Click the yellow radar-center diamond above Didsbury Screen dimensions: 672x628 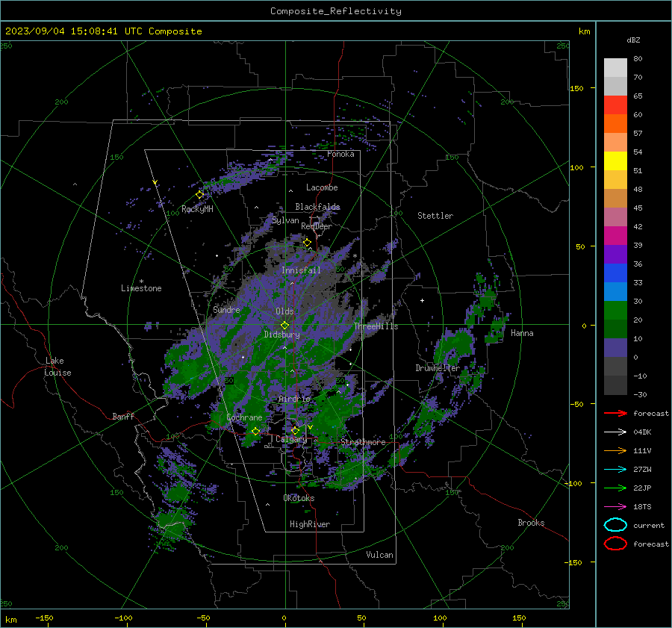[x=285, y=326]
